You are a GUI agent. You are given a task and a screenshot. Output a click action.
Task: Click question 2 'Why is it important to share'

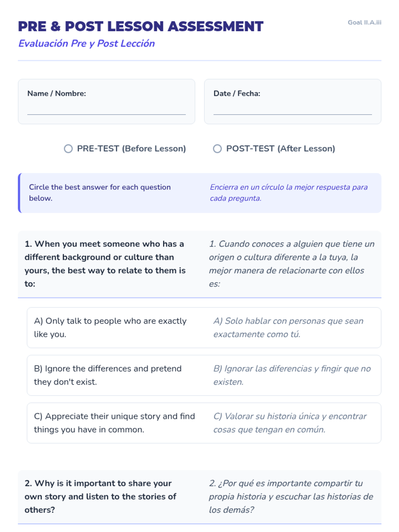[100, 496]
